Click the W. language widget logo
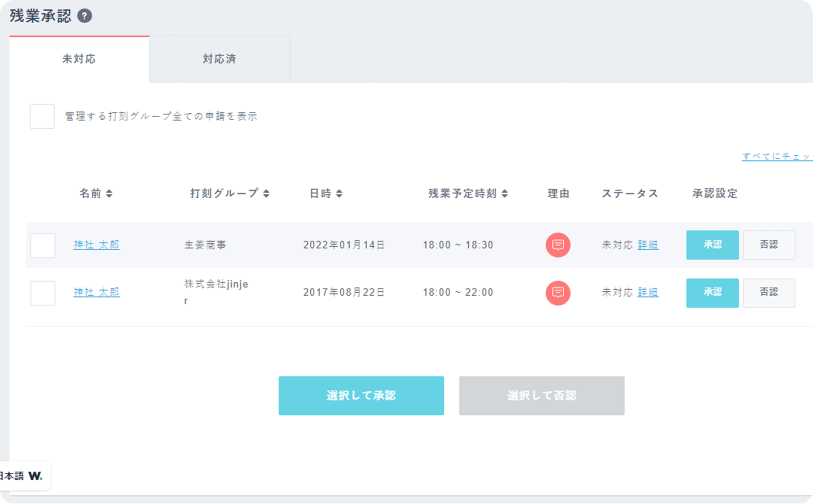This screenshot has width=813, height=504. pos(35,476)
